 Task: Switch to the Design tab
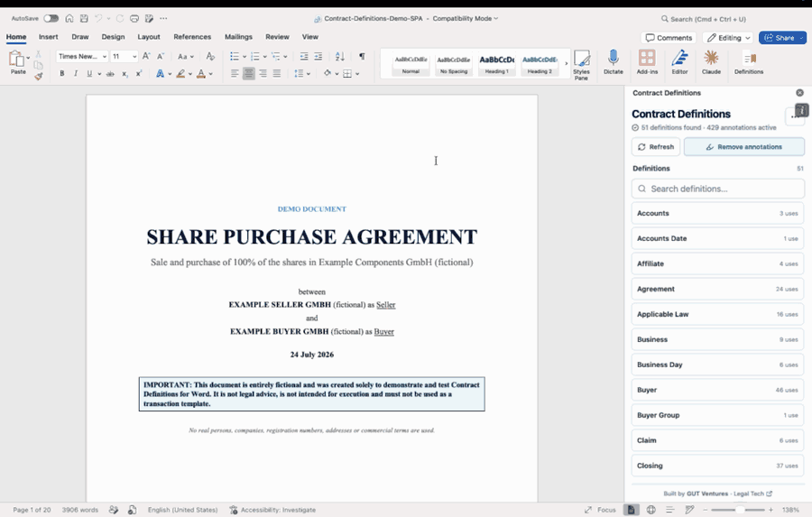pos(113,37)
